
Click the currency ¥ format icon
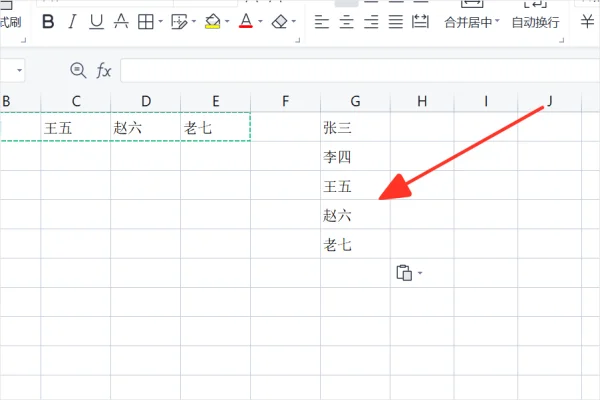pyautogui.click(x=587, y=21)
